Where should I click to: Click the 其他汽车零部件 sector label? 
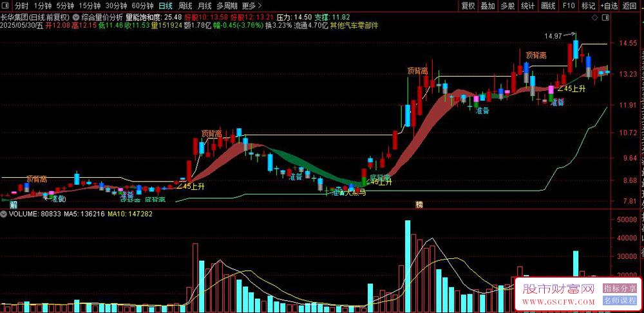coord(354,25)
